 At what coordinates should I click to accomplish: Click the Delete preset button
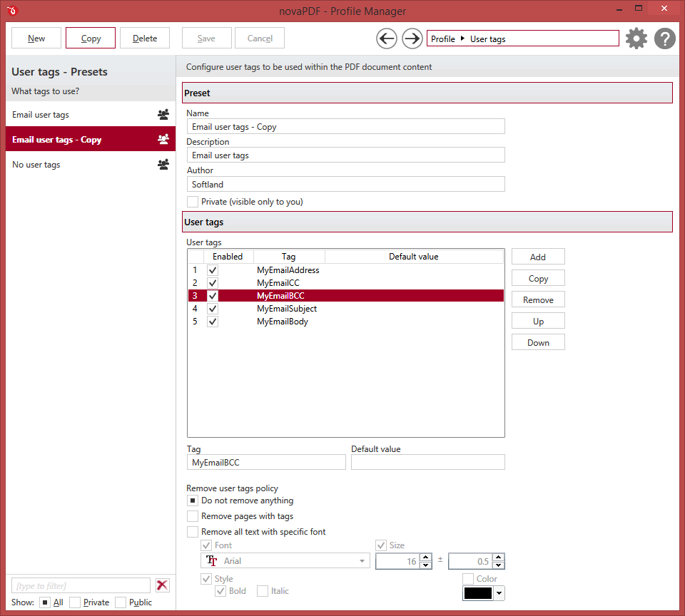point(145,38)
